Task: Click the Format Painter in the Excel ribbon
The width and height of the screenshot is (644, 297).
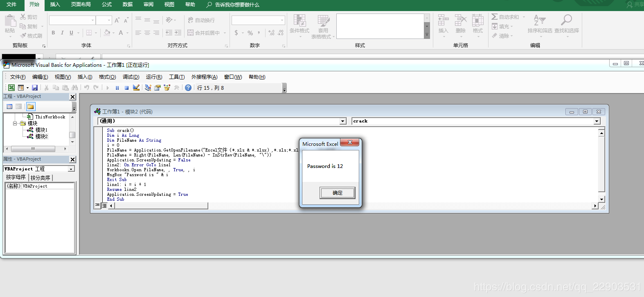Action: pos(32,36)
